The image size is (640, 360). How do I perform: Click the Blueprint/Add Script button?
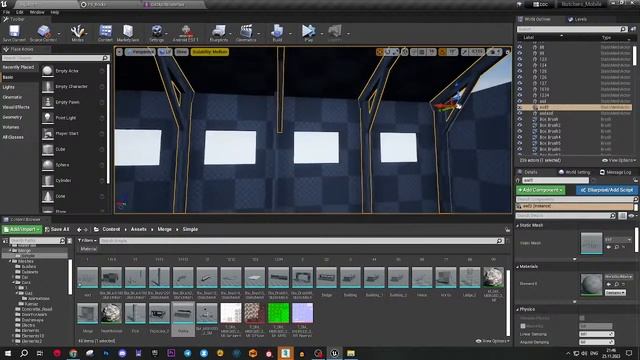[x=607, y=190]
